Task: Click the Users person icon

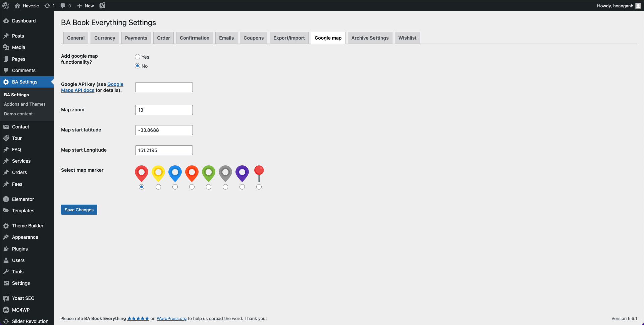Action: pos(6,260)
